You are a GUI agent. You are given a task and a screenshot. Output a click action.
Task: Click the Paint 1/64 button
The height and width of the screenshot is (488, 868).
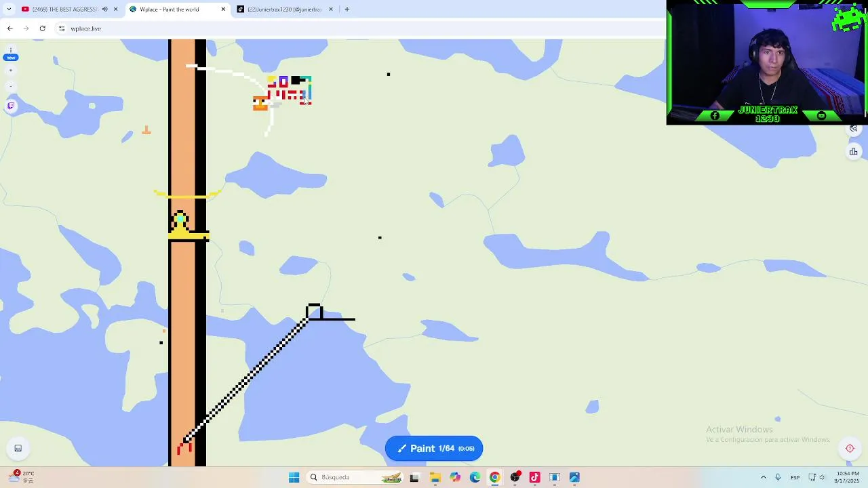(434, 448)
